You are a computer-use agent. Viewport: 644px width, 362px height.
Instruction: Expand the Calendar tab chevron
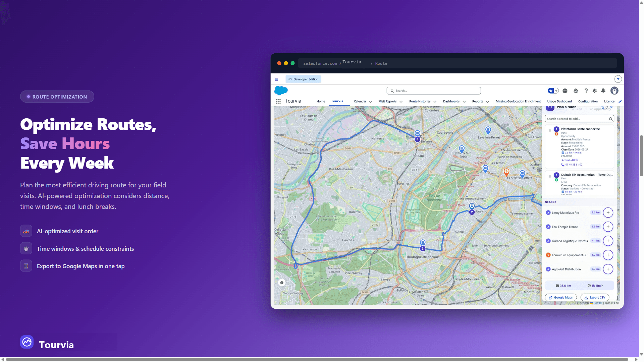pyautogui.click(x=371, y=102)
